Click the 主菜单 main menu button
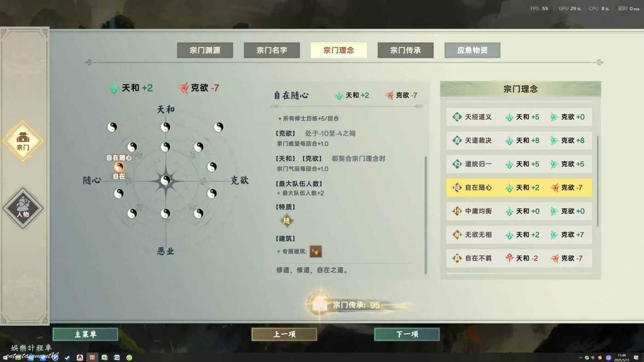Image resolution: width=644 pixels, height=362 pixels. click(x=85, y=334)
